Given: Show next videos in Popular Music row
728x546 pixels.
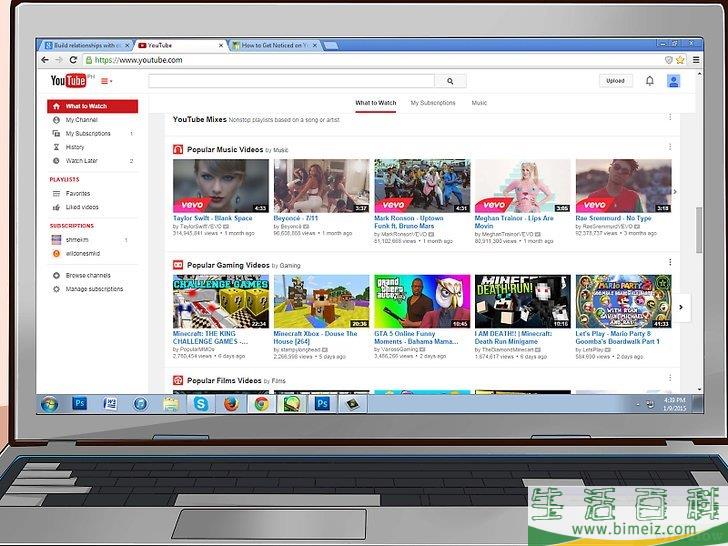Looking at the screenshot, I should (676, 192).
